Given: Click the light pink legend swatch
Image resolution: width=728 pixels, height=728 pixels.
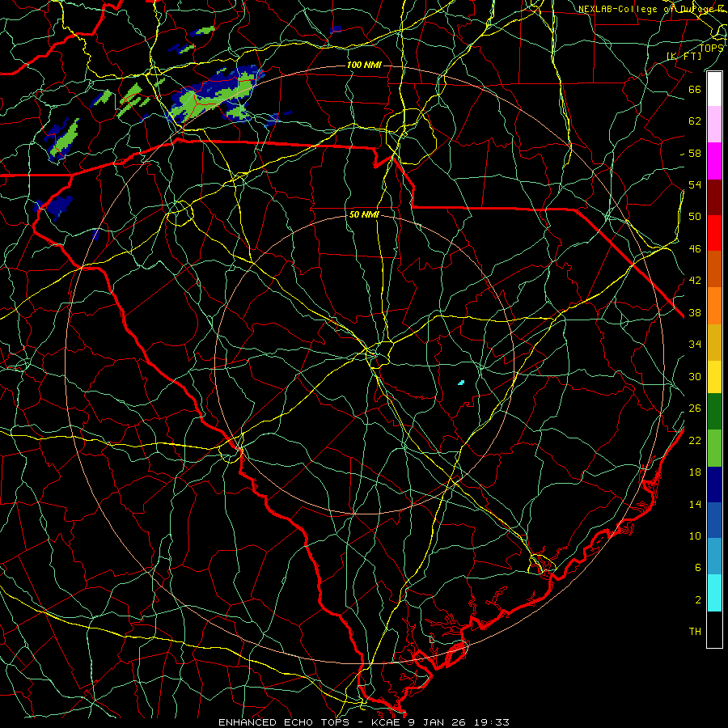Looking at the screenshot, I should [x=714, y=124].
